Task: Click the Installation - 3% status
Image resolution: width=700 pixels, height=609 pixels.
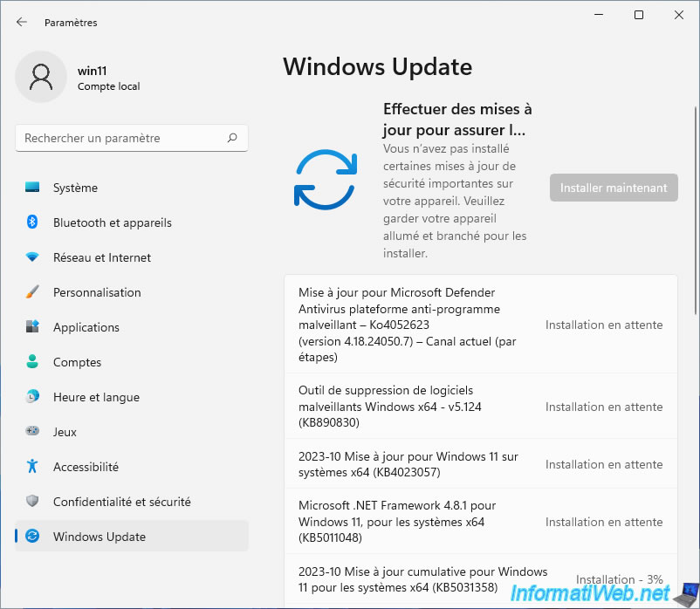Action: 619,579
